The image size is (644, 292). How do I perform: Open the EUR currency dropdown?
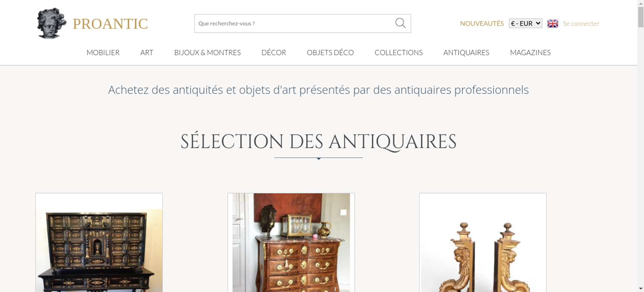[x=526, y=23]
